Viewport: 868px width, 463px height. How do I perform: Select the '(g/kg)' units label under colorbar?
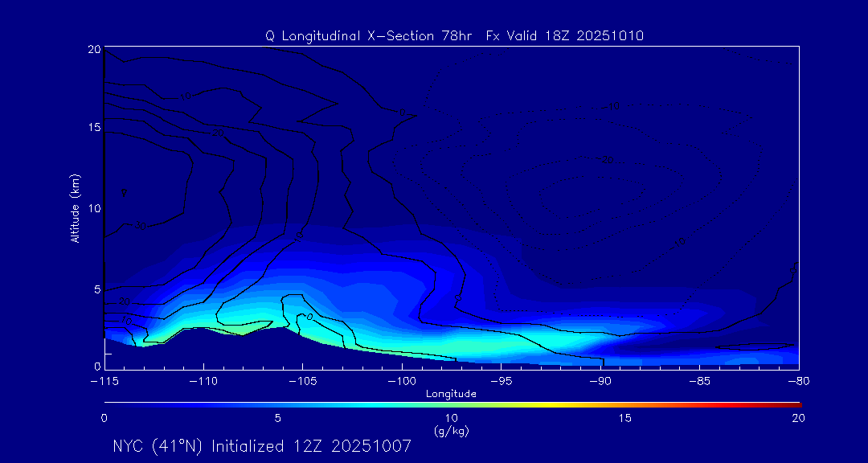tap(451, 430)
